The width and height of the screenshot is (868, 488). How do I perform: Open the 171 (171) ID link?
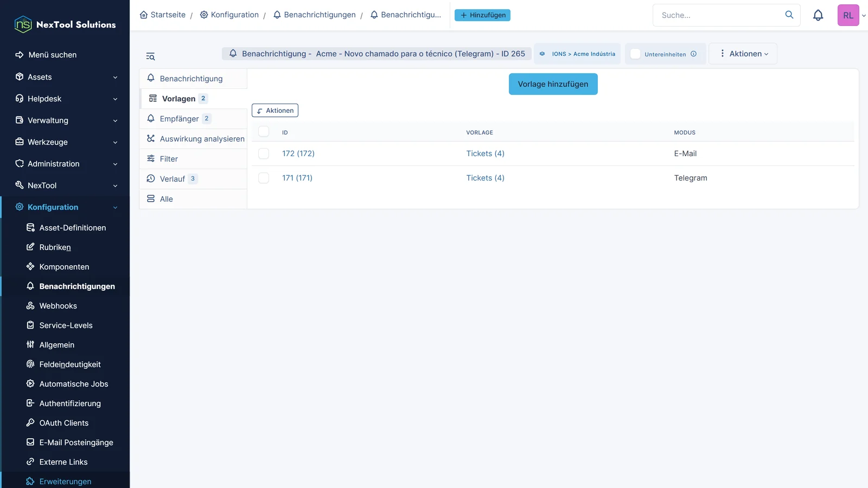(297, 178)
